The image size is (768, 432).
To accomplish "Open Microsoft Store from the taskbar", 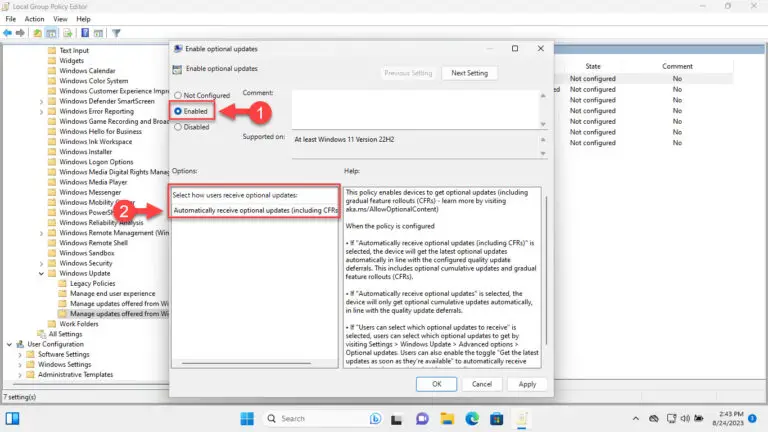I will (x=497, y=418).
